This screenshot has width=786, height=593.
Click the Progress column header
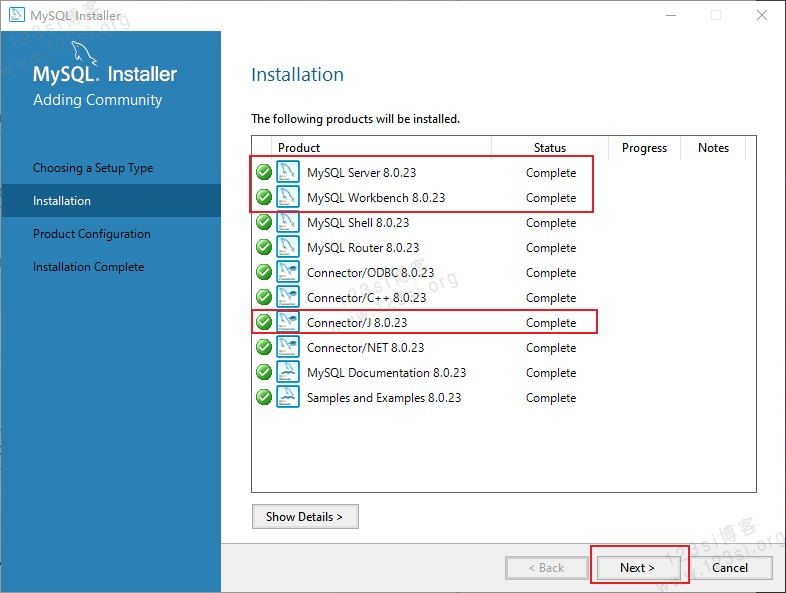(644, 147)
